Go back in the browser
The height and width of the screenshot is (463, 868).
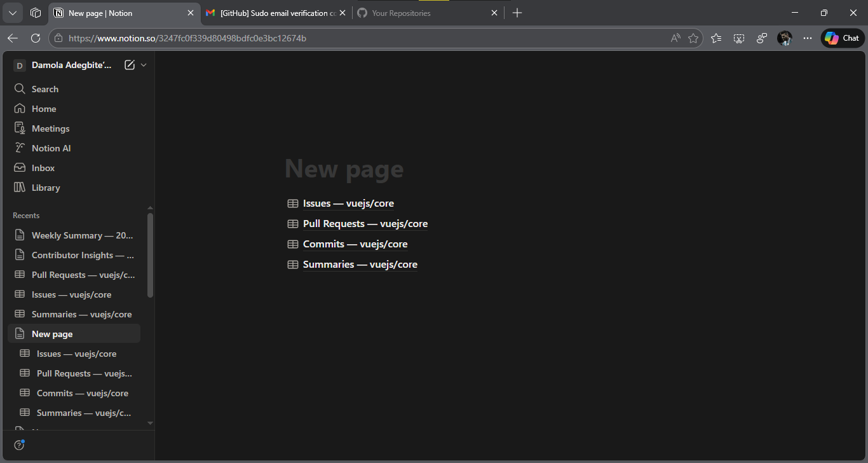pyautogui.click(x=13, y=38)
